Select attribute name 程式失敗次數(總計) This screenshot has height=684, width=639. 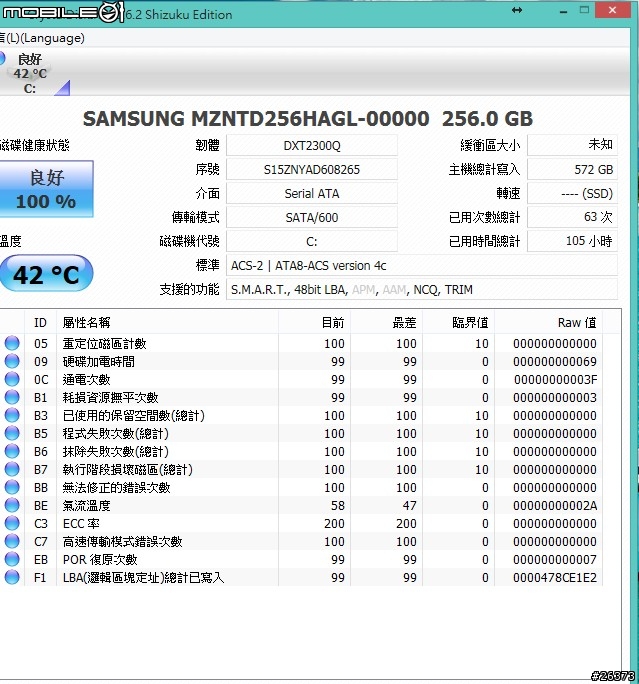tap(116, 433)
